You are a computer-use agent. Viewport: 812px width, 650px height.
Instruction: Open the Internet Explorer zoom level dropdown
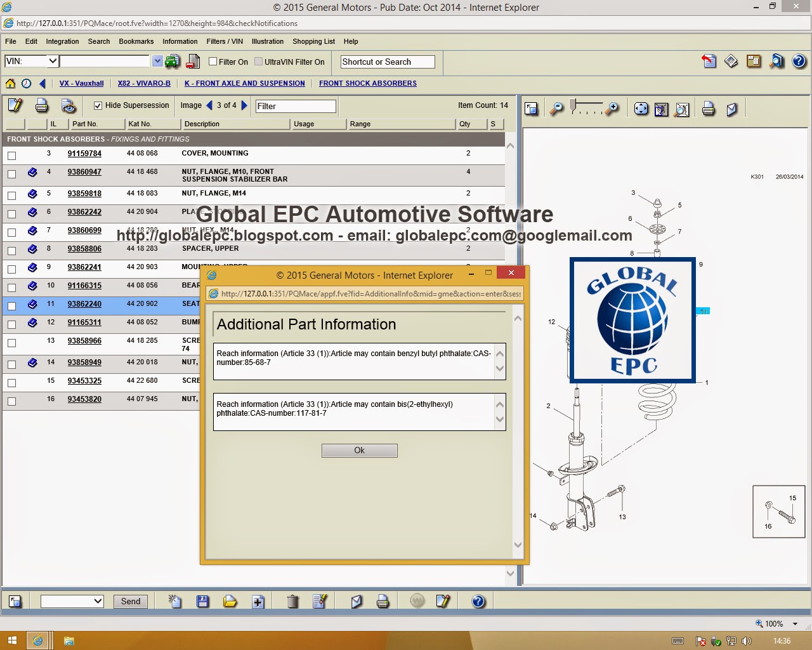point(795,624)
